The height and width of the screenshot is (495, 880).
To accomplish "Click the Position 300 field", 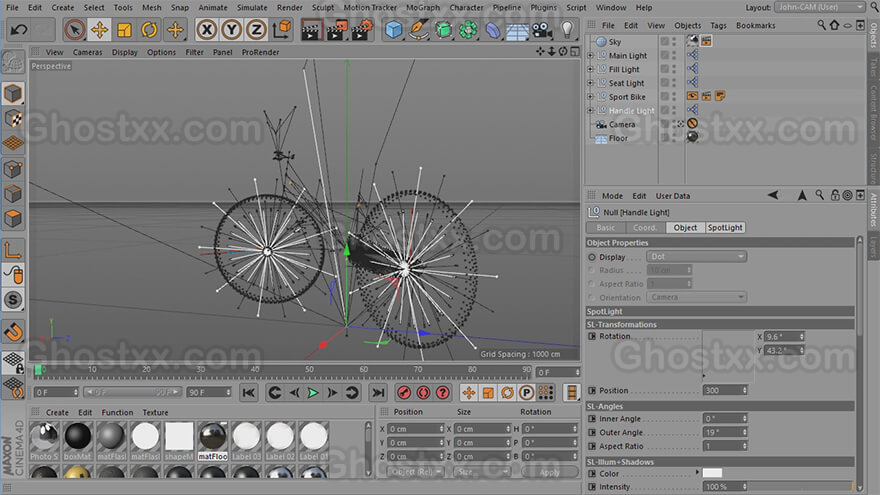I will [725, 390].
